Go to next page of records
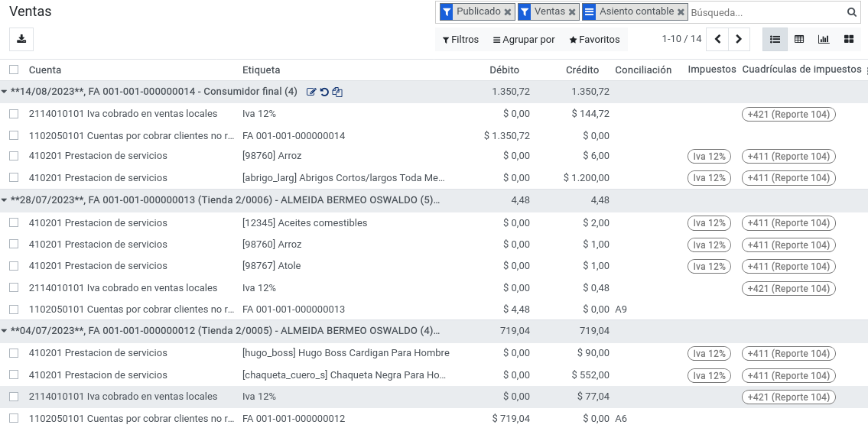 click(x=739, y=39)
